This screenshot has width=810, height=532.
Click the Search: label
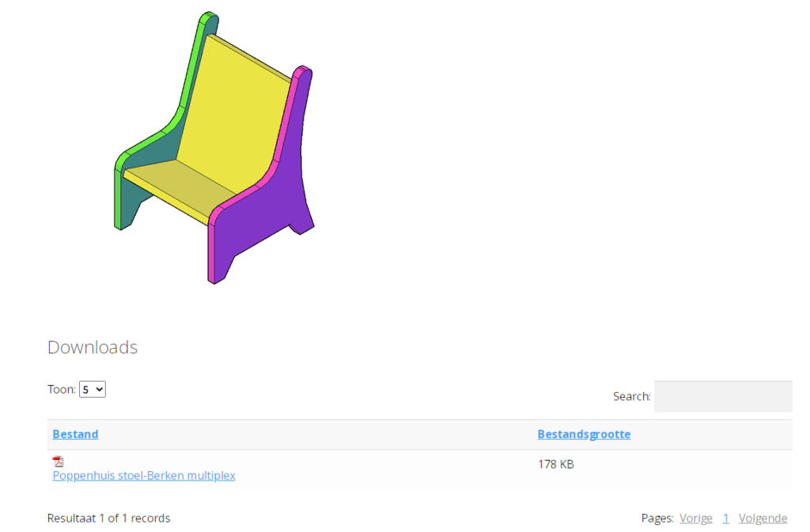coord(632,396)
